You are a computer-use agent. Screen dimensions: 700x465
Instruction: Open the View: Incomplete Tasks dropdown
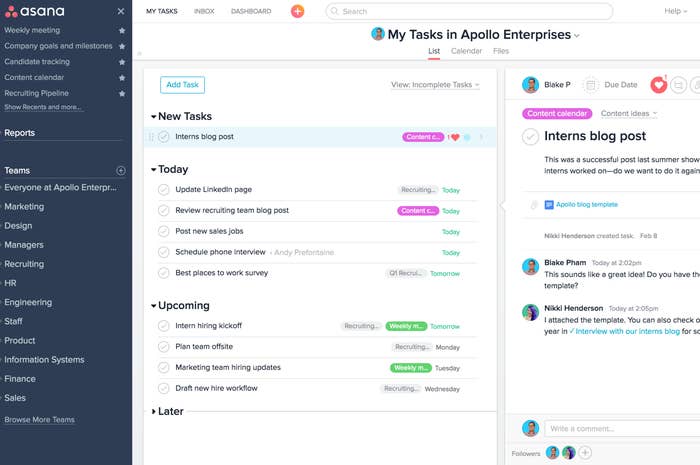click(435, 85)
